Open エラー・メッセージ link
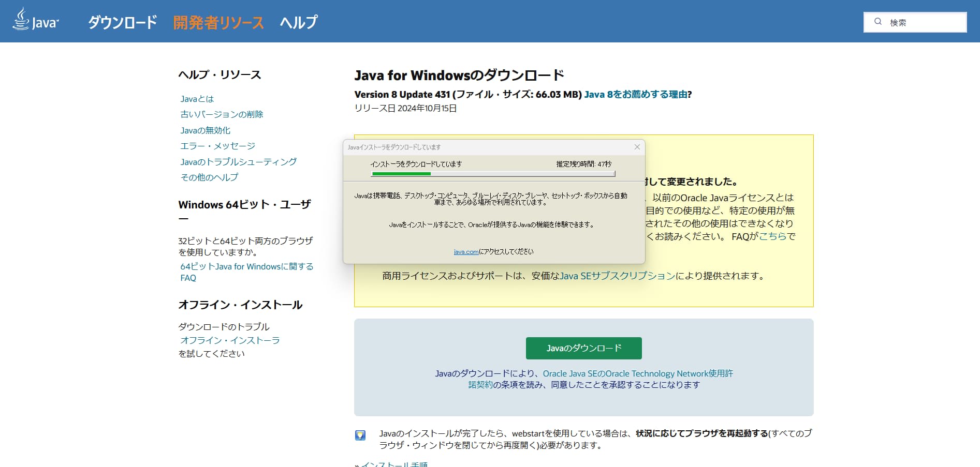 click(217, 146)
